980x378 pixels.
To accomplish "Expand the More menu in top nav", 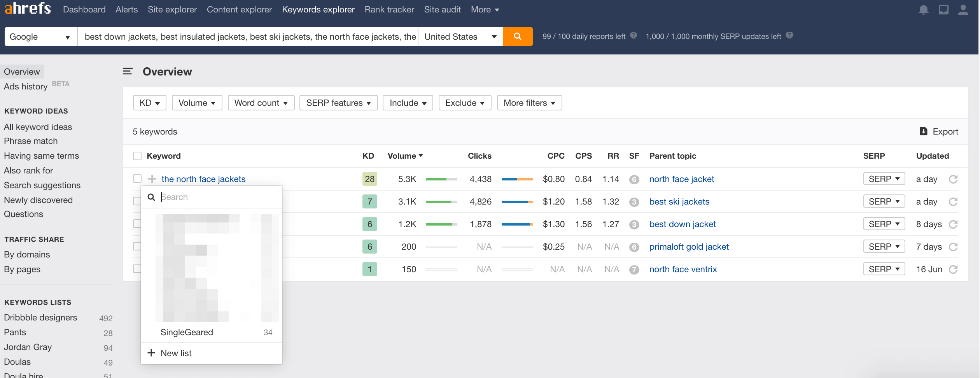I will point(485,9).
